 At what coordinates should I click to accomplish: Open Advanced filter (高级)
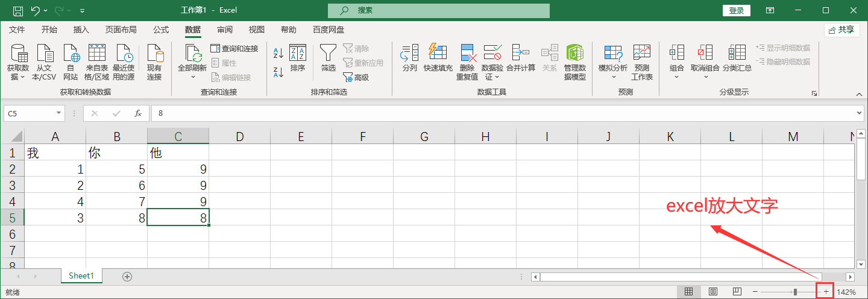pos(356,77)
